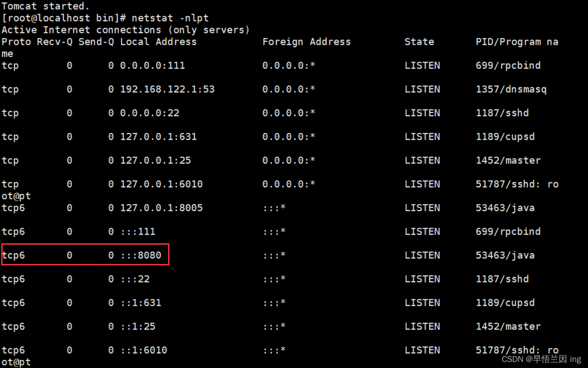The height and width of the screenshot is (368, 588).
Task: Click the 'Foreign Address' column header
Action: click(x=307, y=42)
